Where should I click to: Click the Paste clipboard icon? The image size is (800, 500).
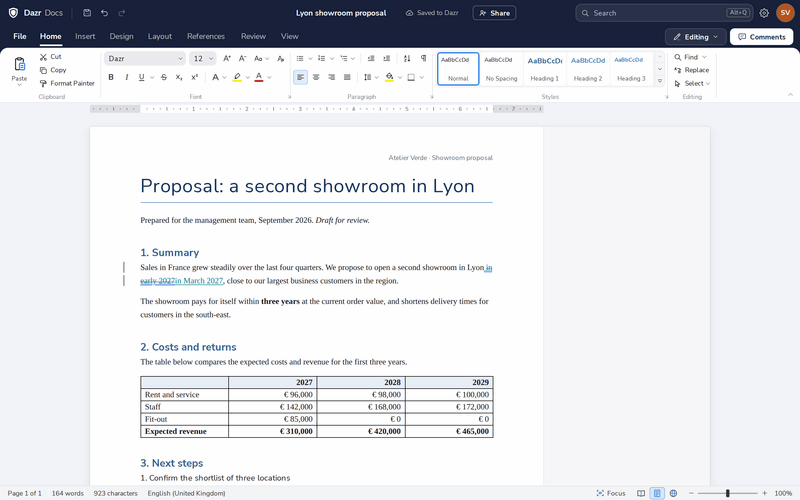point(19,64)
